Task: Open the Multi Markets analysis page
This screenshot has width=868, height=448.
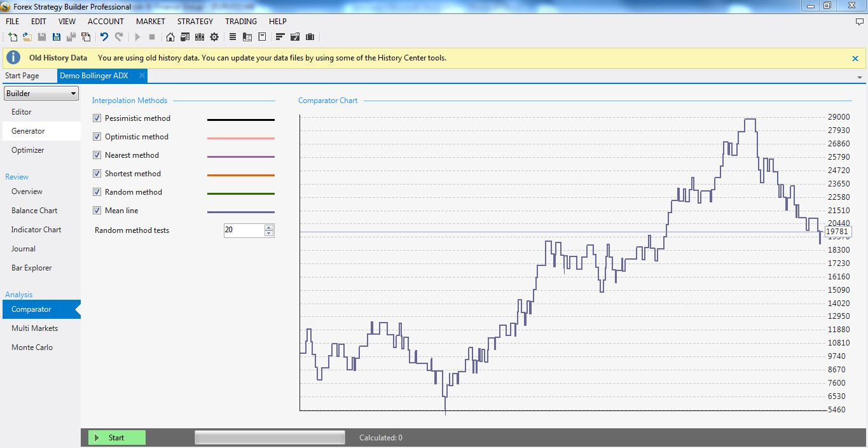Action: pyautogui.click(x=41, y=328)
